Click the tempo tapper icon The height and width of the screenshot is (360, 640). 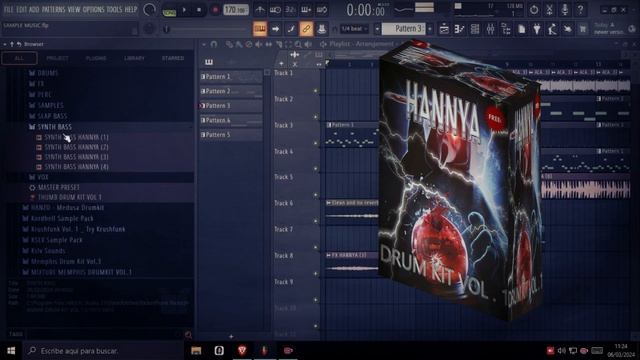point(552,29)
